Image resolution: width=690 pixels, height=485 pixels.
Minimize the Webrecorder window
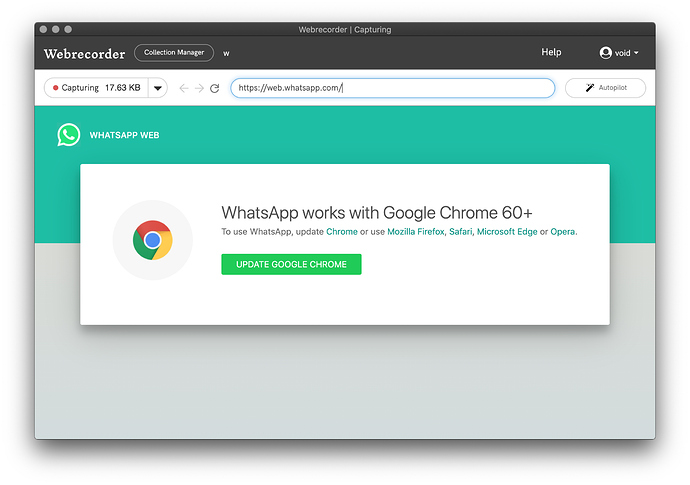(55, 29)
